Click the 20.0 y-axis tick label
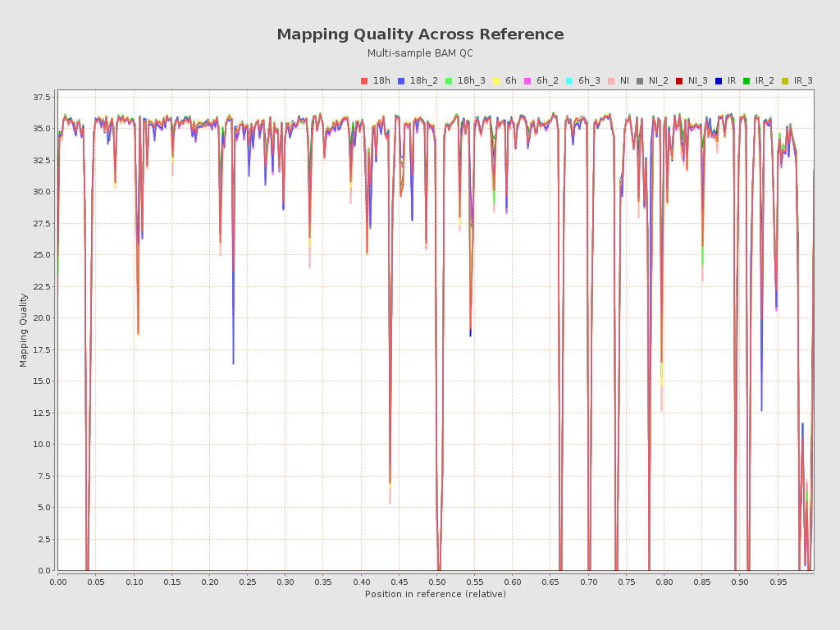 point(43,318)
